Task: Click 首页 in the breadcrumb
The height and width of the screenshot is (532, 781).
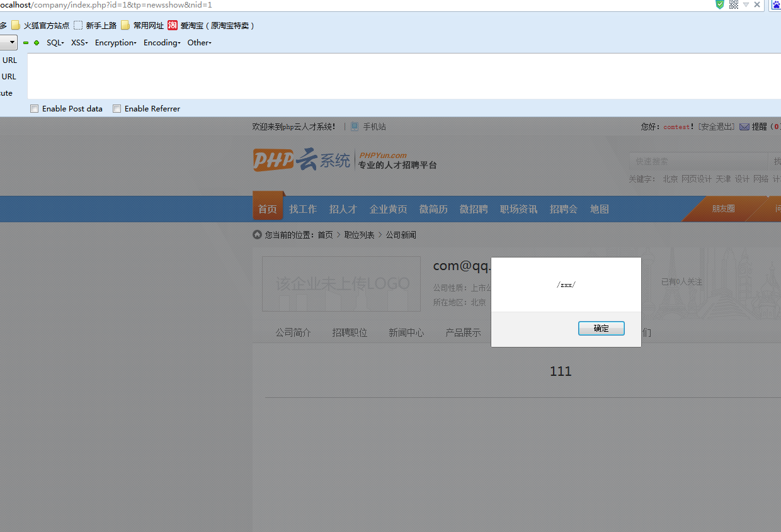Action: pos(325,235)
